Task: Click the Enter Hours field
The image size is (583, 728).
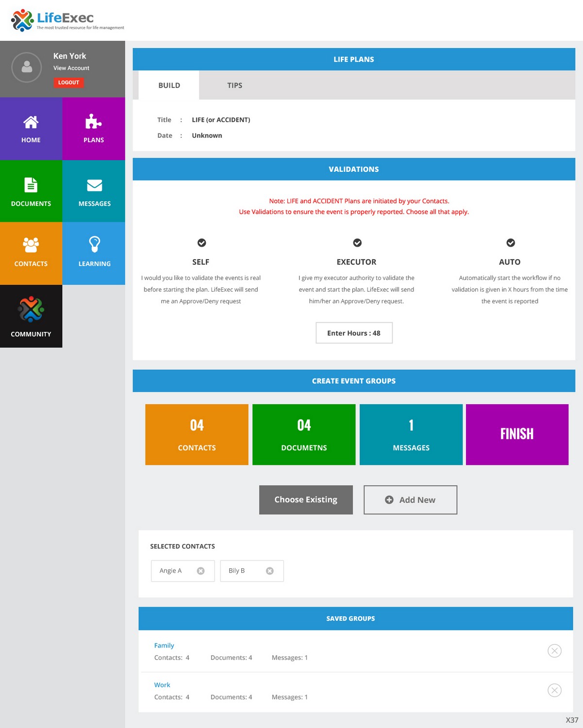Action: 354,333
